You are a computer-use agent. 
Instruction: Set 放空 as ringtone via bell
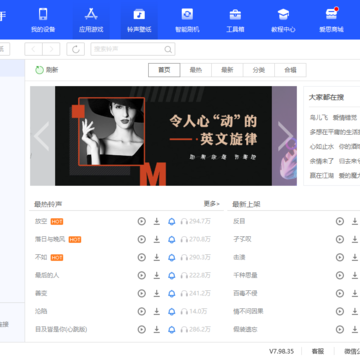172,221
